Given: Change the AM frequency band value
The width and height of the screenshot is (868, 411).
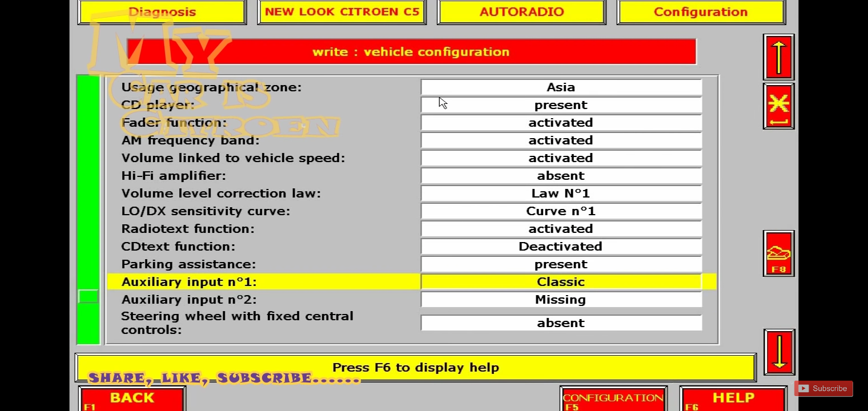Looking at the screenshot, I should pyautogui.click(x=561, y=140).
